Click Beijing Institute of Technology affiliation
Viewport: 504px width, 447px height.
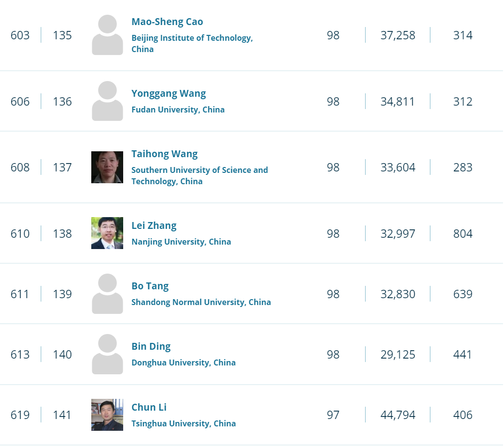click(x=192, y=38)
